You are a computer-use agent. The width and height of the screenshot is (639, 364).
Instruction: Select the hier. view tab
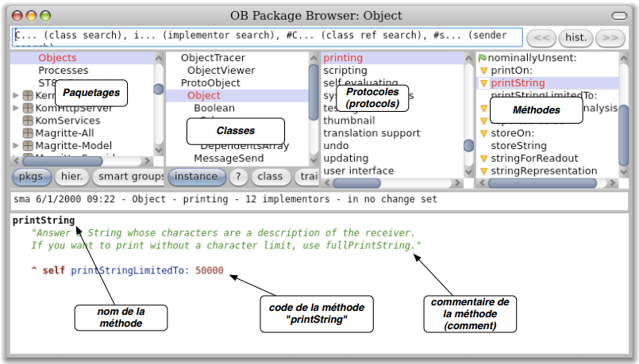(71, 177)
